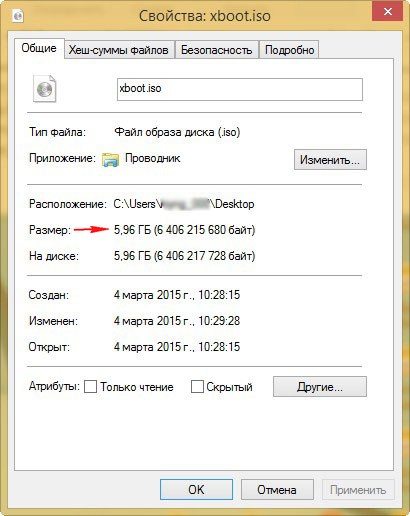Confirm with the OK button

point(196,489)
